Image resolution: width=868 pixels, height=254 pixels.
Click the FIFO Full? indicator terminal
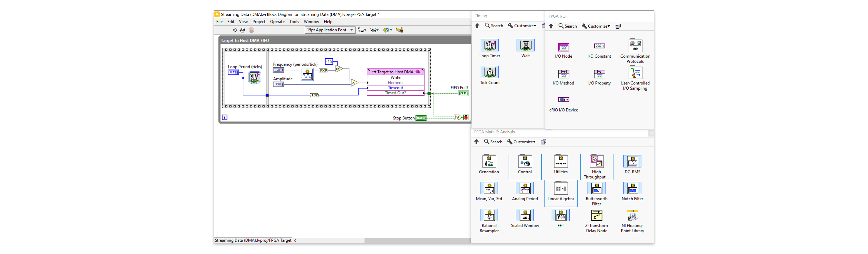(463, 93)
